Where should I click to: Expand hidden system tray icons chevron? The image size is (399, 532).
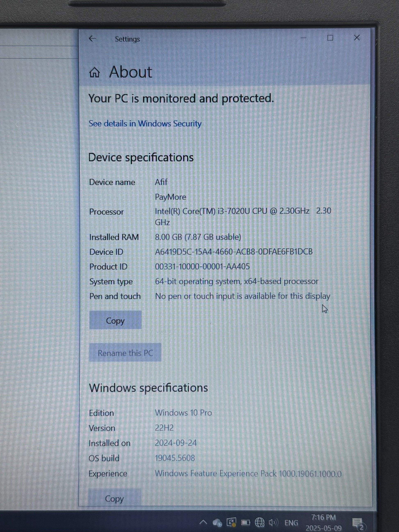point(203,522)
